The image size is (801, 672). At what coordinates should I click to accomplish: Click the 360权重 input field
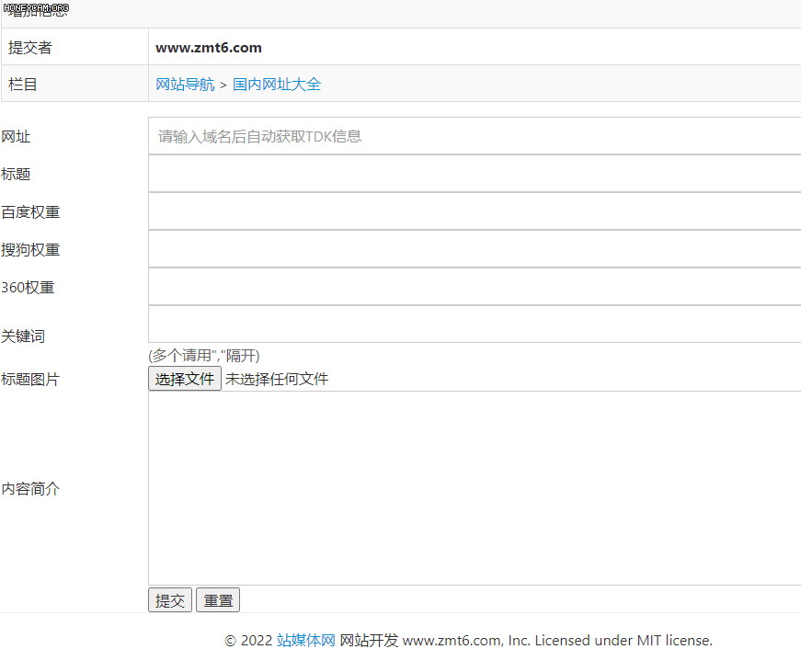(475, 287)
